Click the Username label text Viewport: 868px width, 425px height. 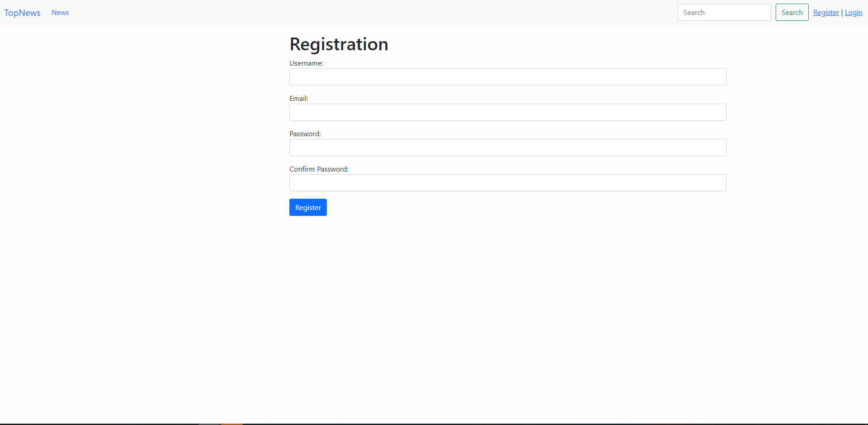(306, 63)
